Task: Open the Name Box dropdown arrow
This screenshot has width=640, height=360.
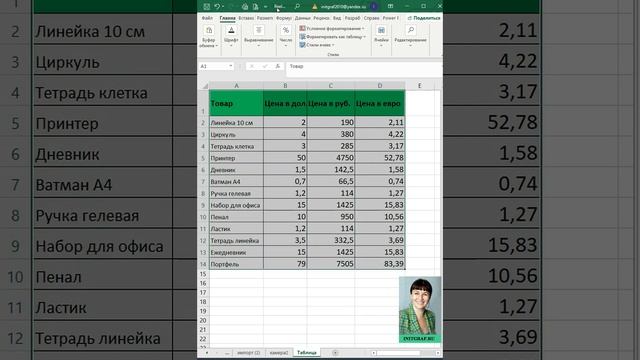Action: pyautogui.click(x=231, y=66)
